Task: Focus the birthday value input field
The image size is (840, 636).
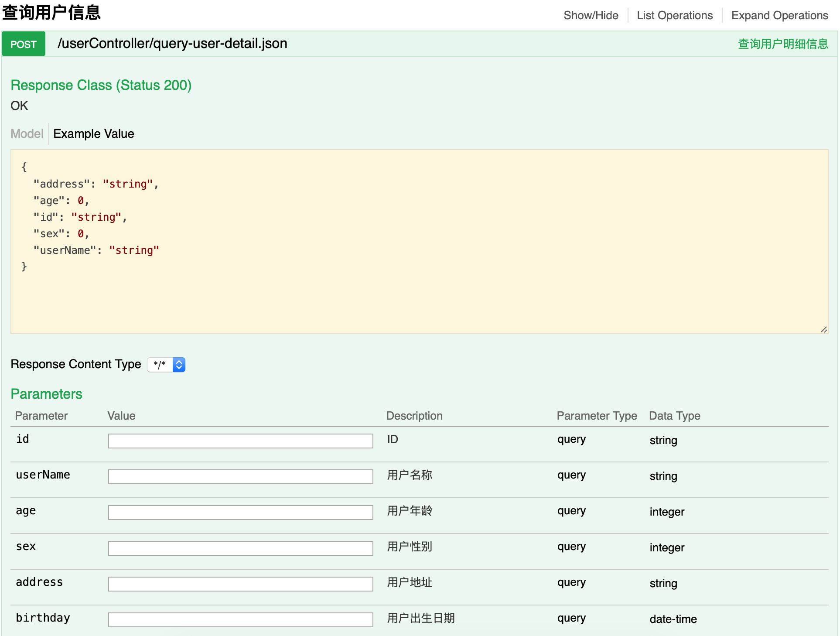Action: [x=240, y=619]
